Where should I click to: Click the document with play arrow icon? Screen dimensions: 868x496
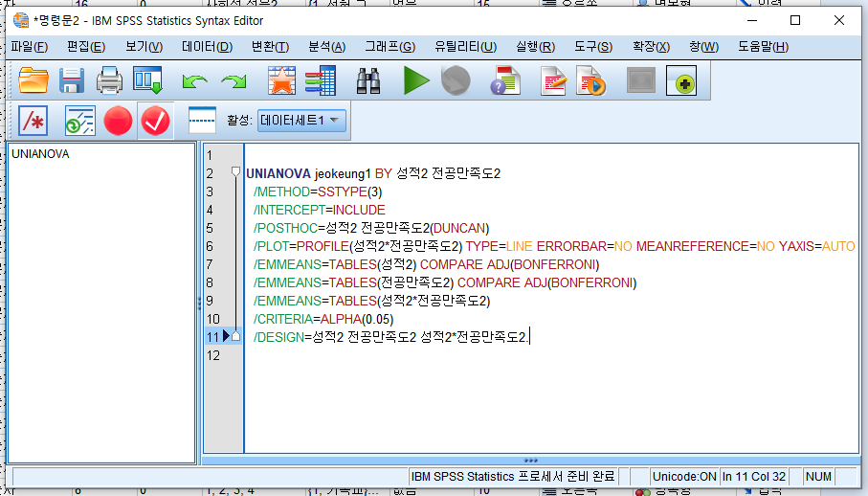click(590, 80)
